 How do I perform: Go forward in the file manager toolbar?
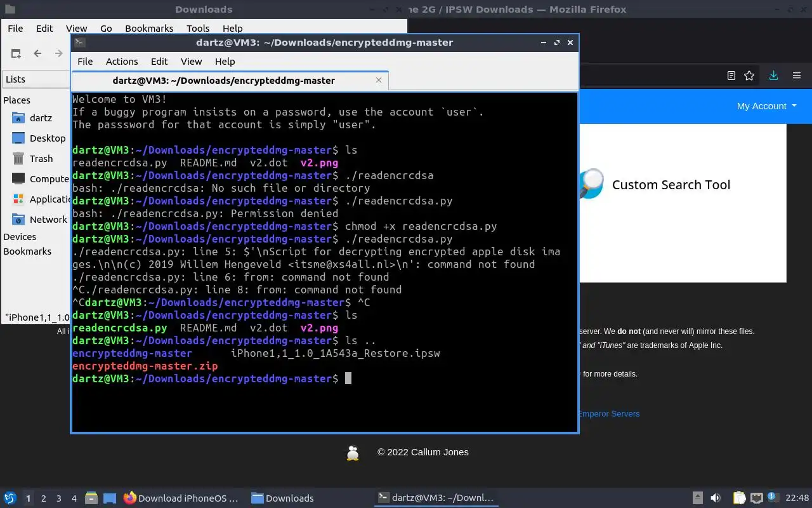click(x=59, y=53)
